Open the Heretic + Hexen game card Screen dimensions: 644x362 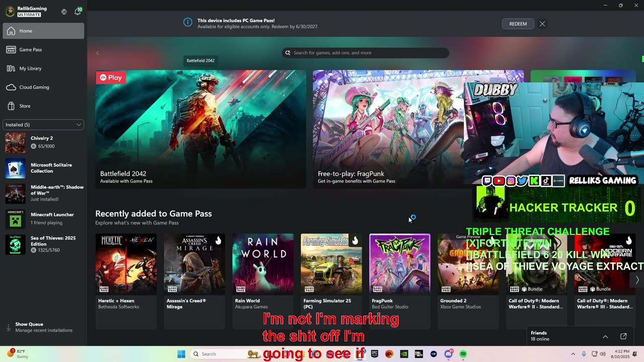[x=126, y=281]
